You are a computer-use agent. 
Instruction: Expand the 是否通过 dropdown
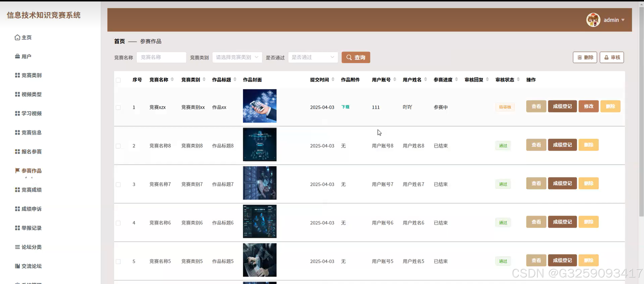point(313,57)
